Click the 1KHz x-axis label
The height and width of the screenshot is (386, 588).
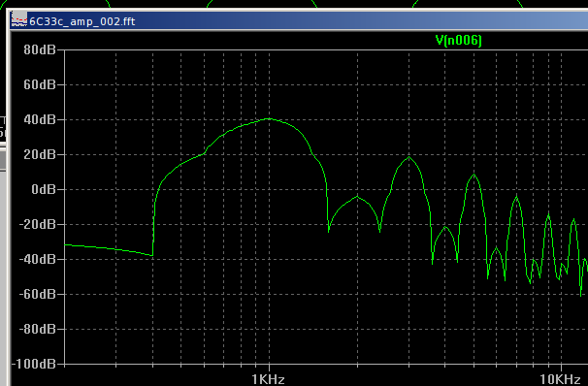click(x=268, y=379)
